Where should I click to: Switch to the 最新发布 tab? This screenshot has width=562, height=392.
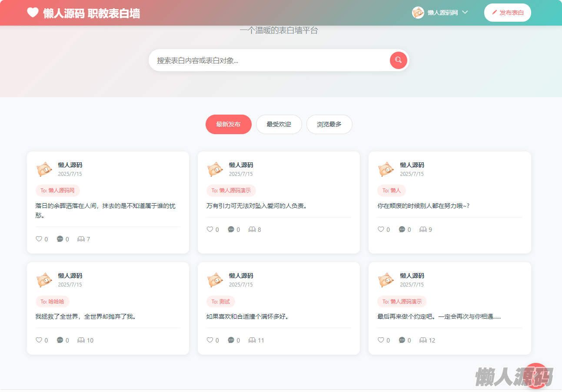tap(228, 125)
